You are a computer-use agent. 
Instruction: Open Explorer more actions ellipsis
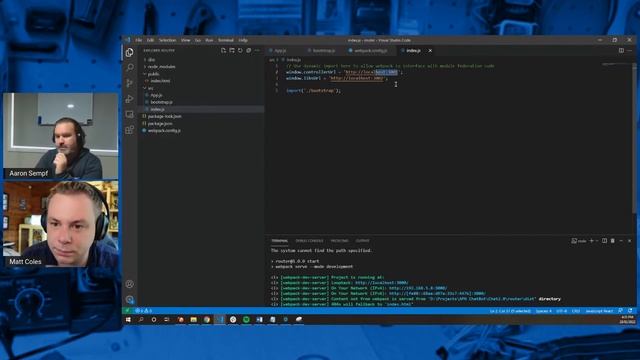(x=257, y=51)
